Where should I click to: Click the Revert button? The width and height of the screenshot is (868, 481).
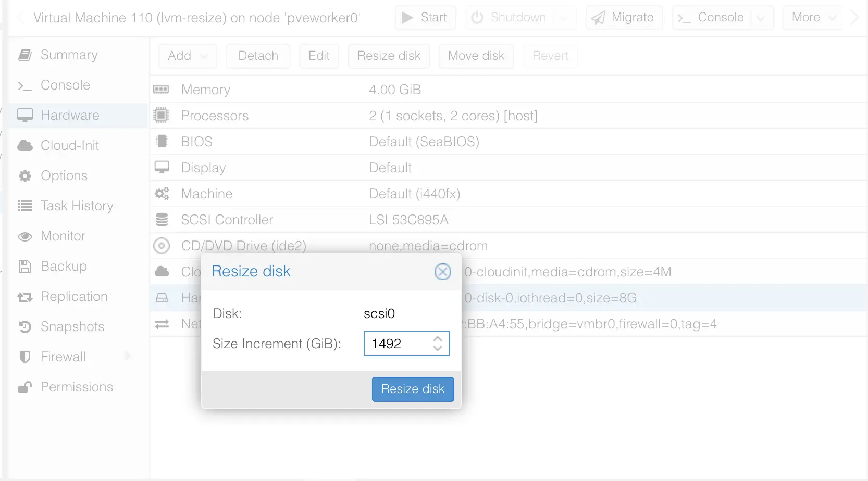[550, 56]
